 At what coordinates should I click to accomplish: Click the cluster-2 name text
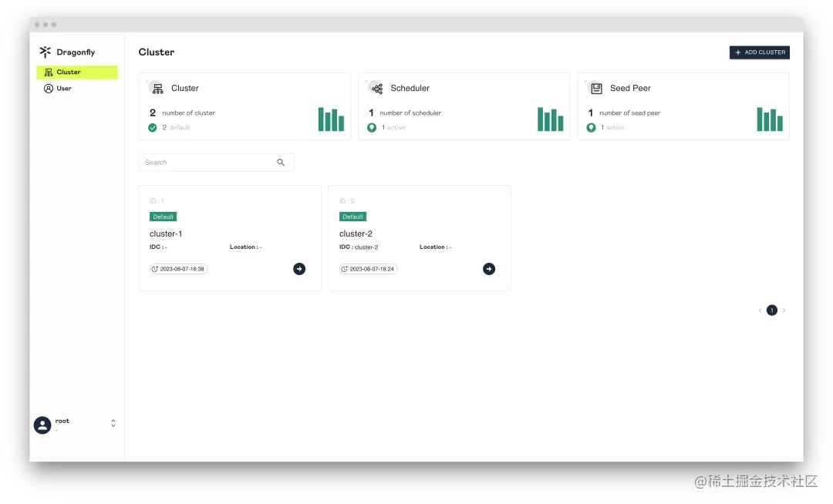tap(356, 234)
